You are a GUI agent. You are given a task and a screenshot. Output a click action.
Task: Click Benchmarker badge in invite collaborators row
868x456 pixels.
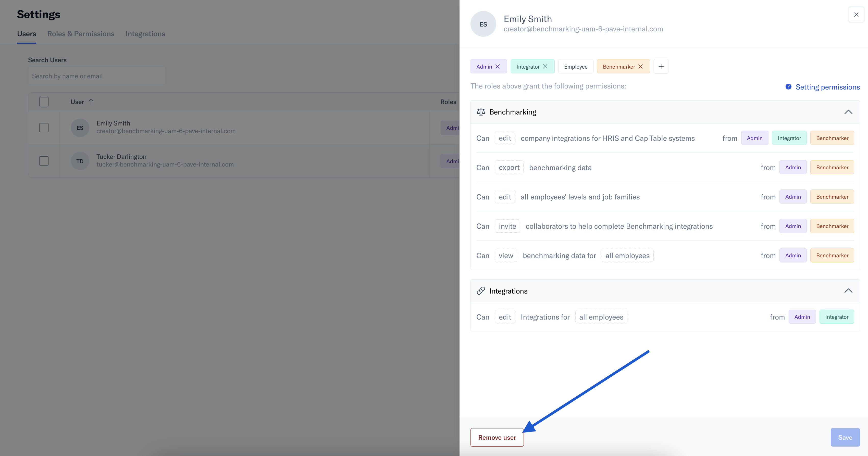[x=832, y=226]
